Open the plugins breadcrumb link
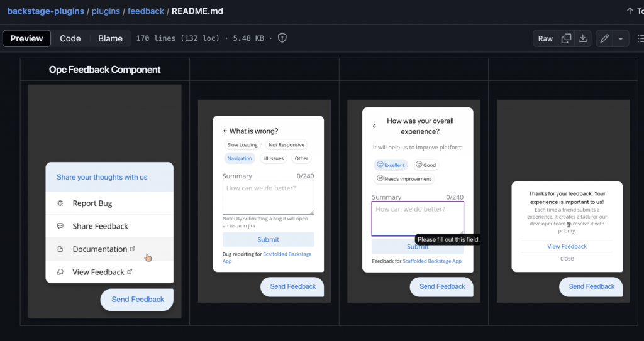This screenshot has width=644, height=341. (x=106, y=11)
